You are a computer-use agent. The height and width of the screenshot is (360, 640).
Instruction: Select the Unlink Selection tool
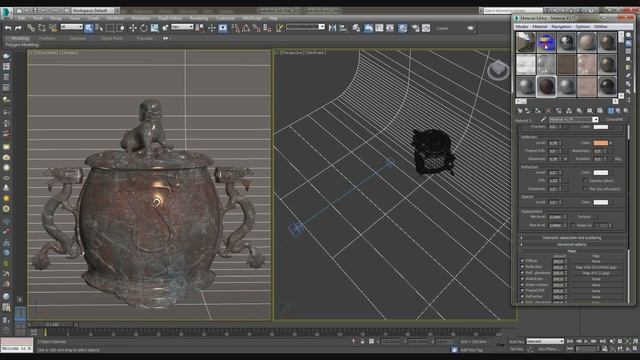(42, 28)
